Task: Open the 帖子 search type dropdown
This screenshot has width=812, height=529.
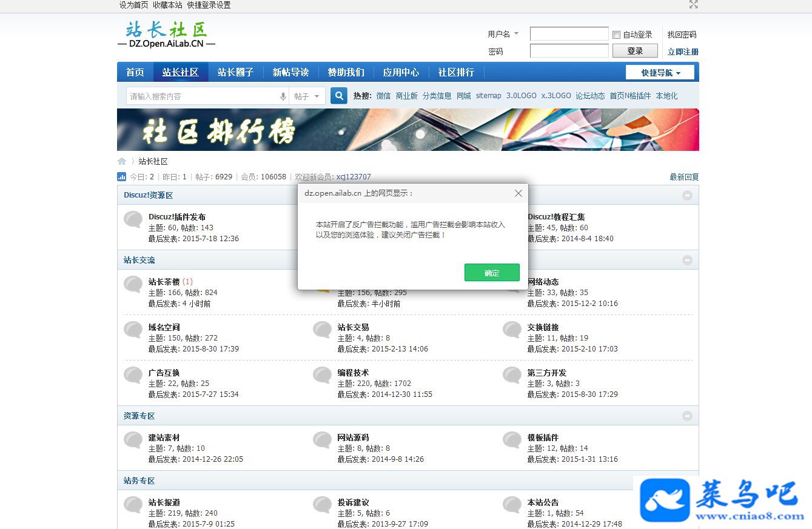Action: 307,96
